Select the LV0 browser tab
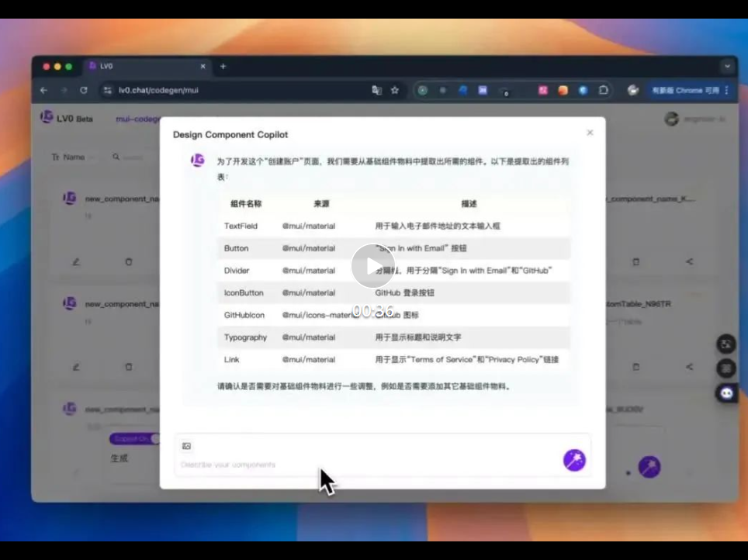Screen dimensions: 748x560 (x=147, y=66)
